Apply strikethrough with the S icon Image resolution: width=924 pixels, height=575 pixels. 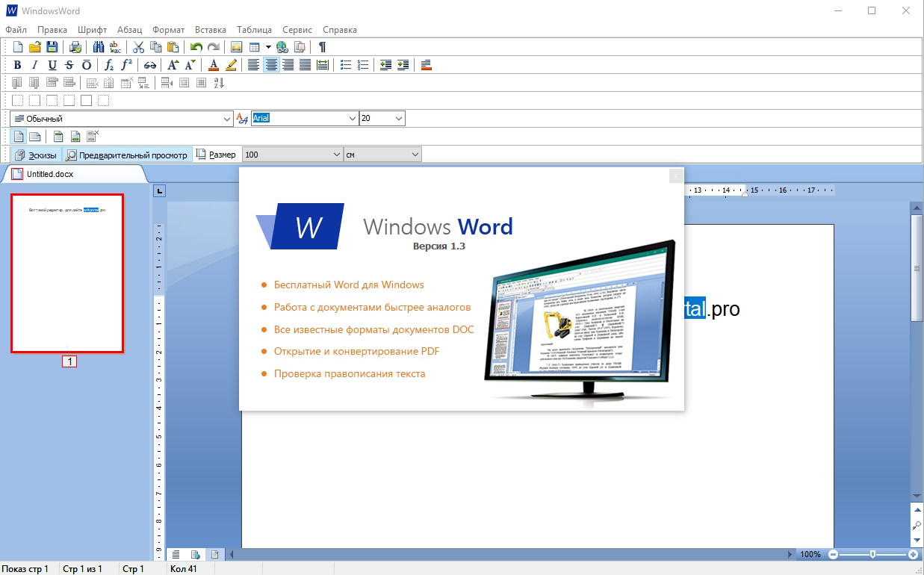point(69,65)
